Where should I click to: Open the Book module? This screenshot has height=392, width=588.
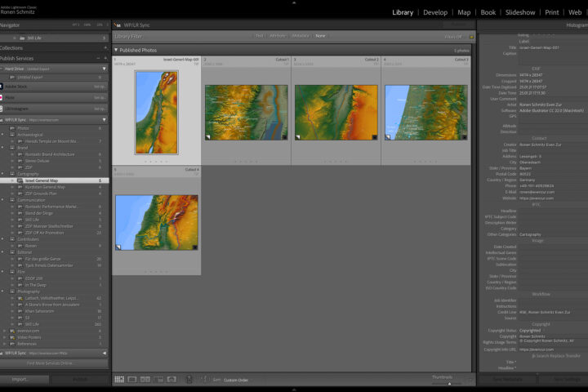click(x=488, y=12)
